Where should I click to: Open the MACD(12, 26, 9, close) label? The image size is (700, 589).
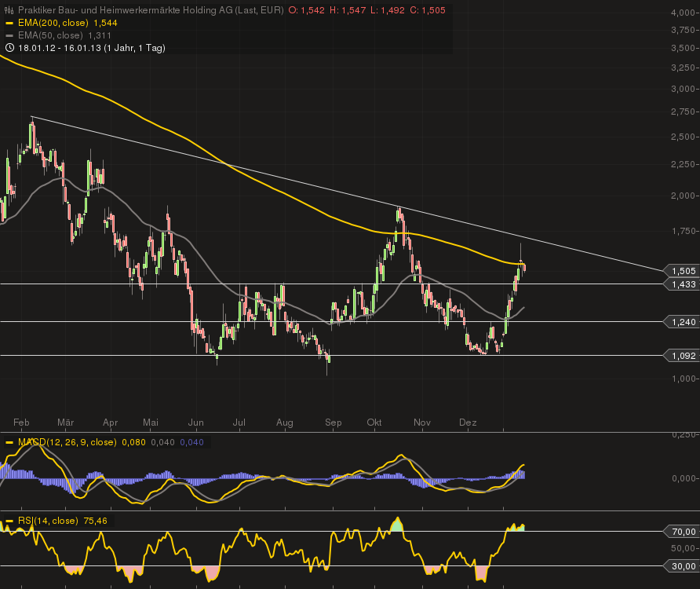67,442
